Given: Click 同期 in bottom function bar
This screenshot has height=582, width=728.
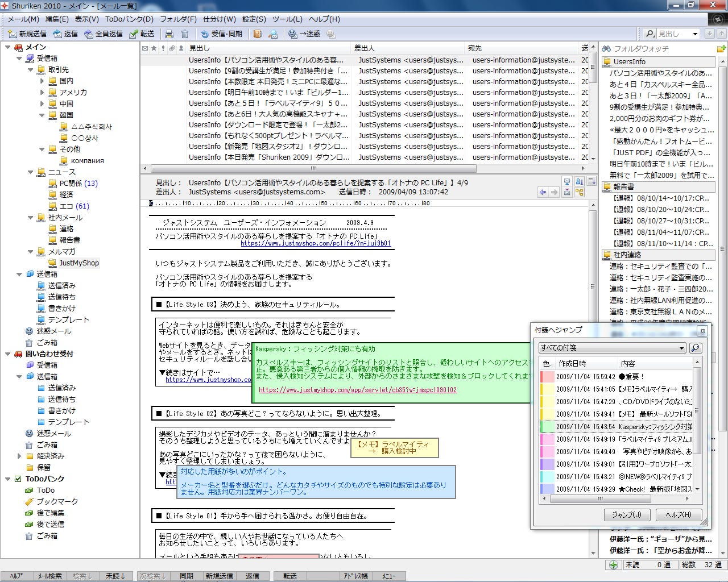Looking at the screenshot, I should point(187,576).
